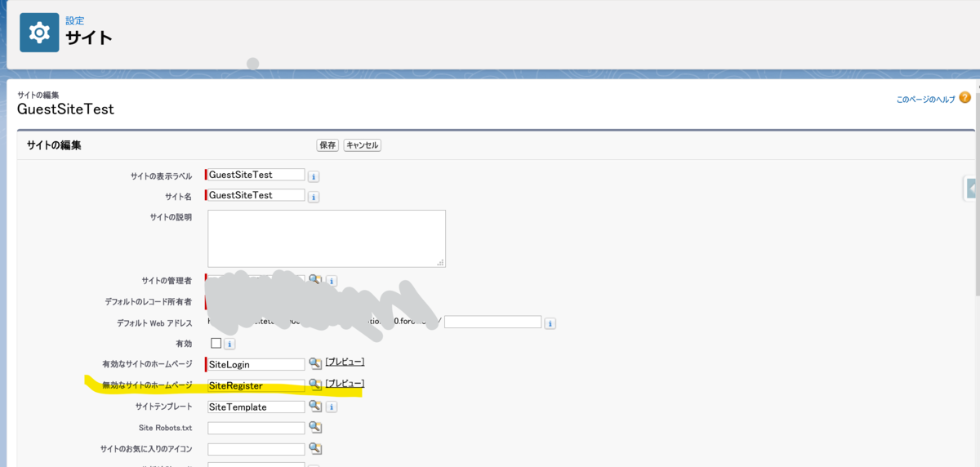Click info icon for サイトの管理者 row

(332, 282)
